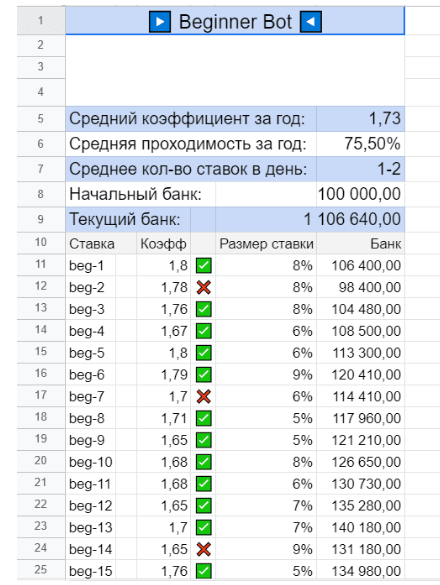Click the Beginner Bot title cell
440x585 pixels.
[235, 21]
